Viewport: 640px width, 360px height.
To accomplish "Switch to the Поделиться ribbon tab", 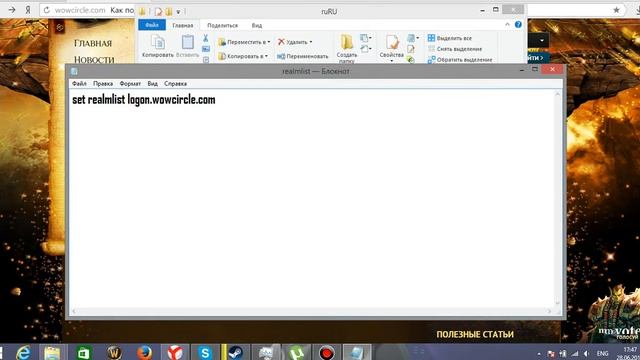I will [222, 25].
